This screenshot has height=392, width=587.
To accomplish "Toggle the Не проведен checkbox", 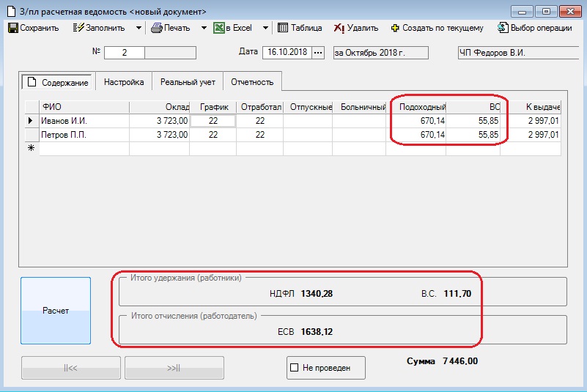I will [x=295, y=367].
